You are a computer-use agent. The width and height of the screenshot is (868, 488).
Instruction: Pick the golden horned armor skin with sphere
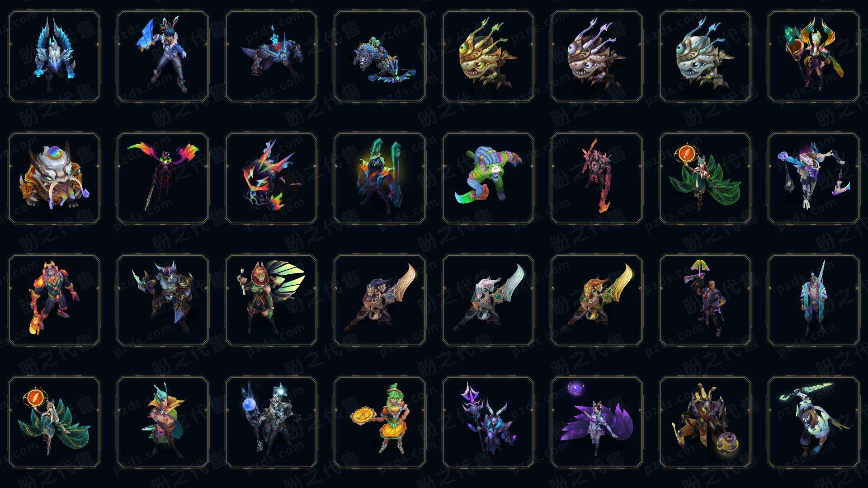click(705, 422)
